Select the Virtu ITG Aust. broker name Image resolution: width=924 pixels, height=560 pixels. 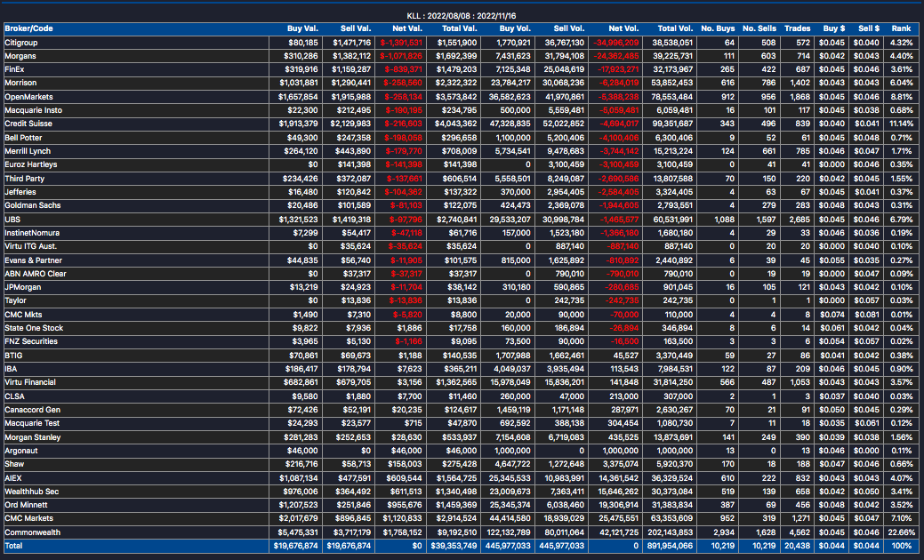30,246
